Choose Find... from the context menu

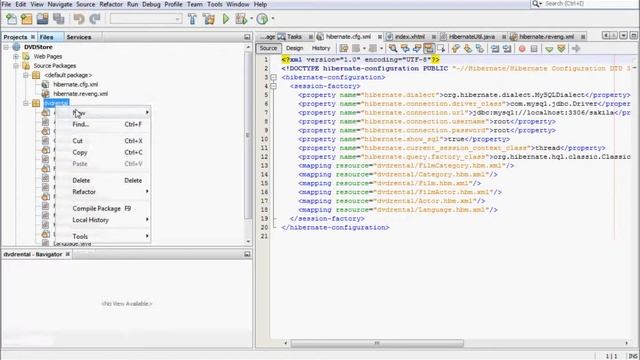pos(103,124)
